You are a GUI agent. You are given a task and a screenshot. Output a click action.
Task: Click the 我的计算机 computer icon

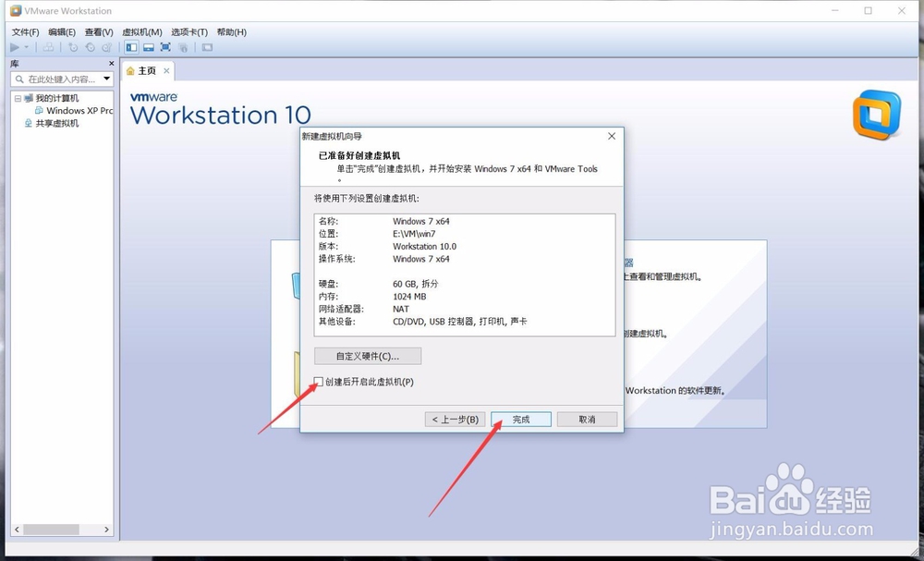tap(29, 98)
